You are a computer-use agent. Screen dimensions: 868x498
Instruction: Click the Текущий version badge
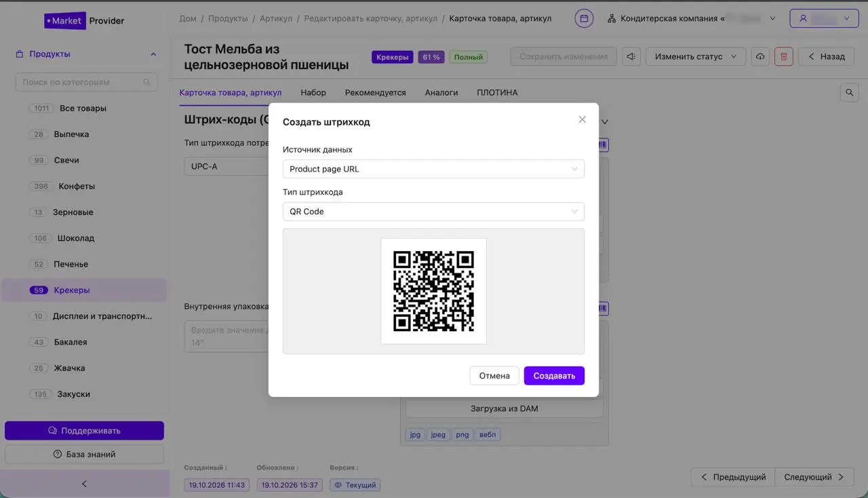355,485
